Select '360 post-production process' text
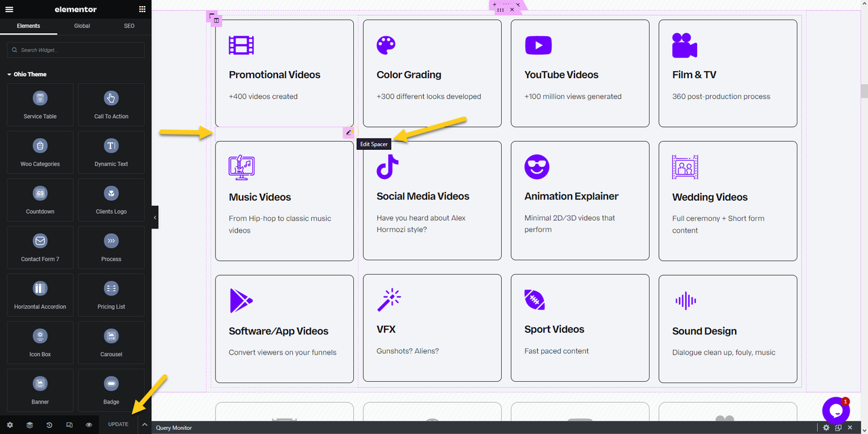Viewport: 868px width, 434px height. pos(721,96)
